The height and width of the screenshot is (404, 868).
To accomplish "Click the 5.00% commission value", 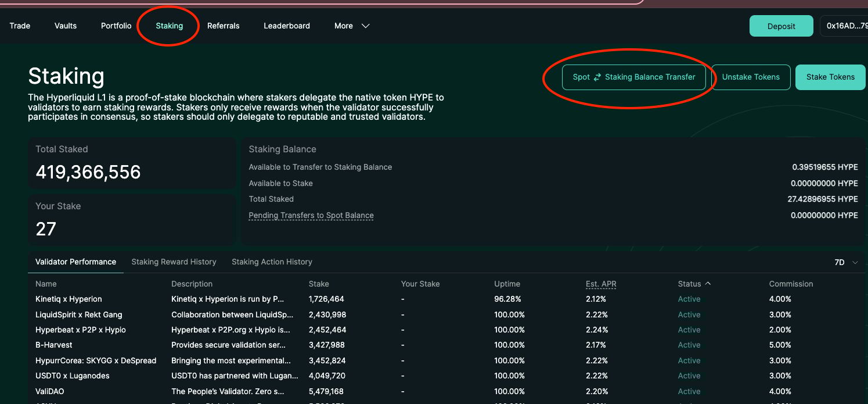I will (x=780, y=345).
